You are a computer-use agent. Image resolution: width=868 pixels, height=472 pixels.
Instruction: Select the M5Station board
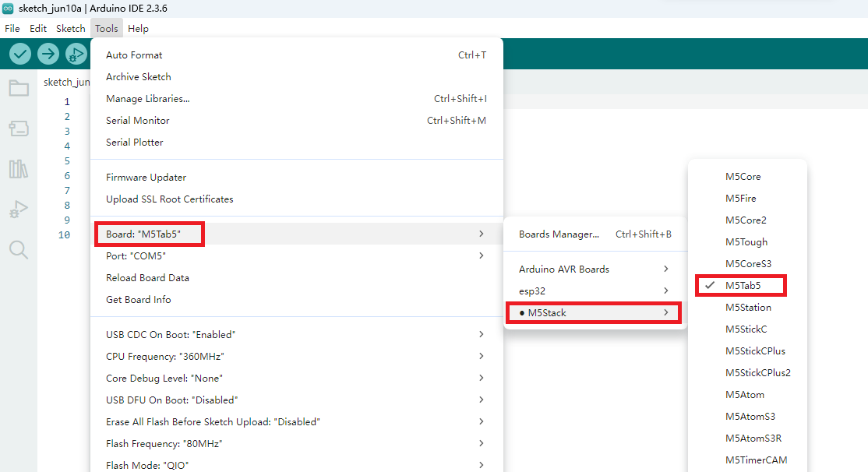point(747,308)
